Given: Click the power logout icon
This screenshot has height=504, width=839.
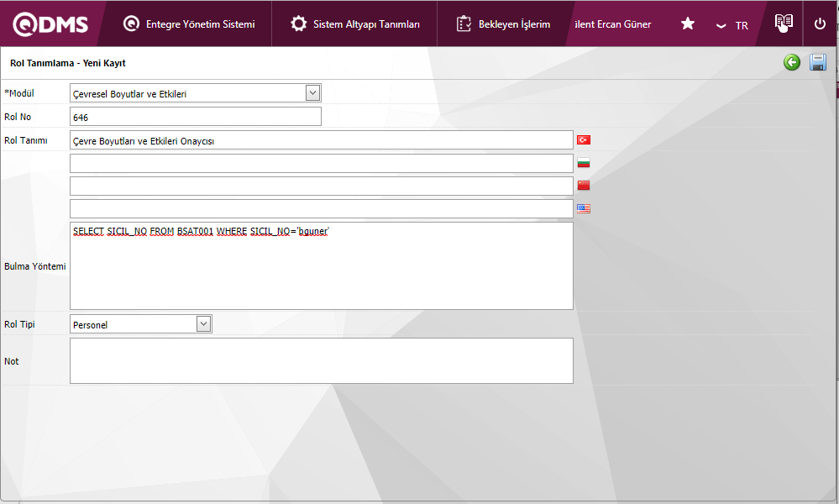Looking at the screenshot, I should click(820, 24).
